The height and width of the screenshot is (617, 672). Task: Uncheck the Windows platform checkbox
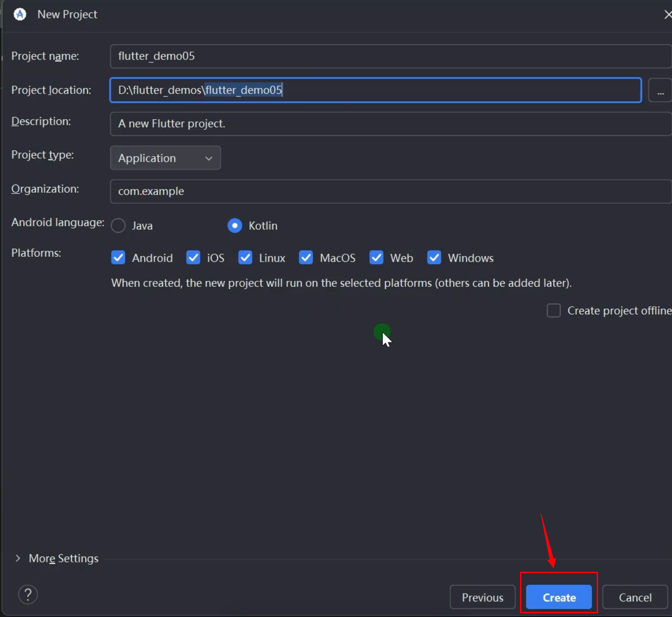tap(434, 258)
